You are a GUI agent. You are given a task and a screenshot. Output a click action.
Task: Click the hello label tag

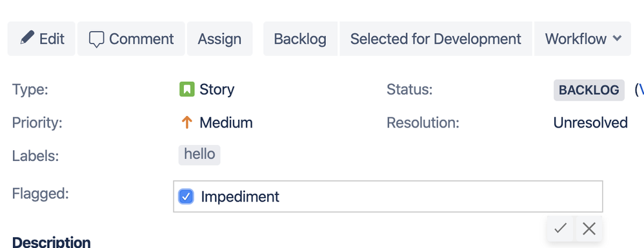point(199,155)
